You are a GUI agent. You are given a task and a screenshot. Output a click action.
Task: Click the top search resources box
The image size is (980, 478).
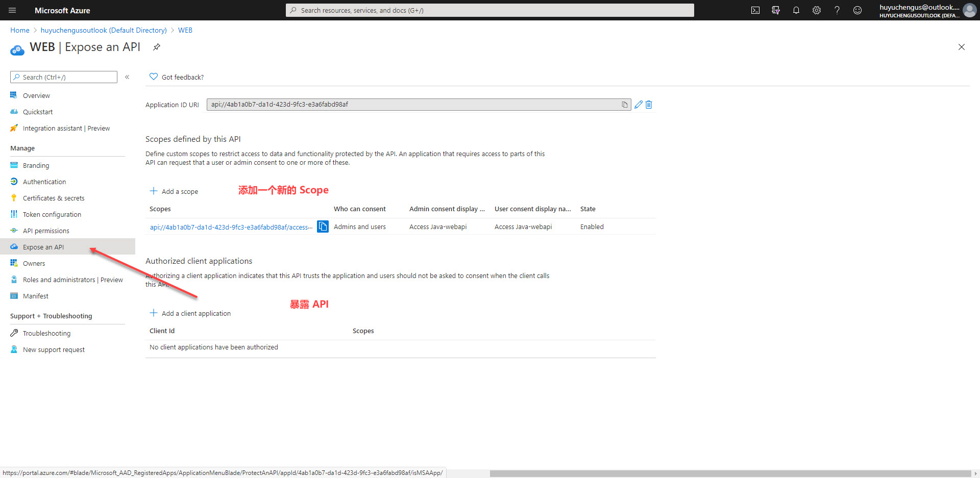coord(490,10)
